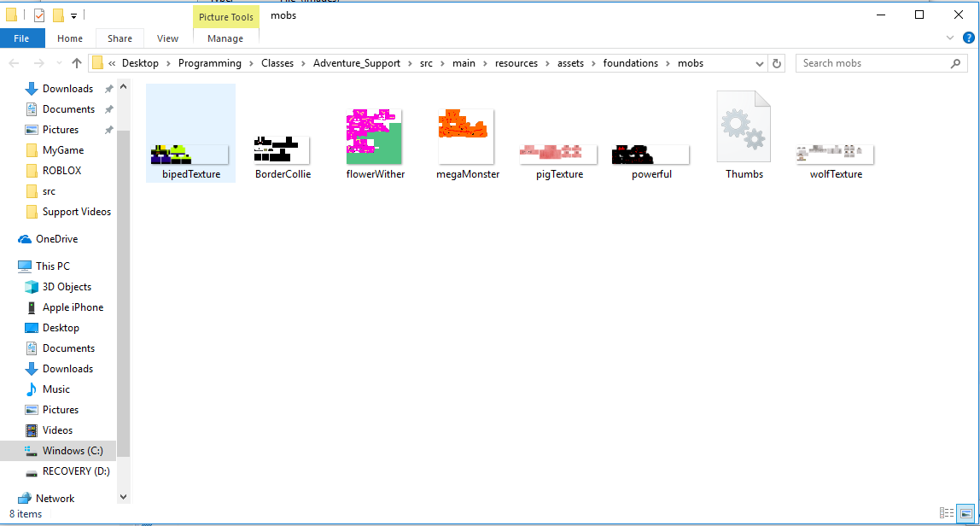The image size is (980, 526).
Task: Click the folder icon in title bar
Action: (x=12, y=15)
